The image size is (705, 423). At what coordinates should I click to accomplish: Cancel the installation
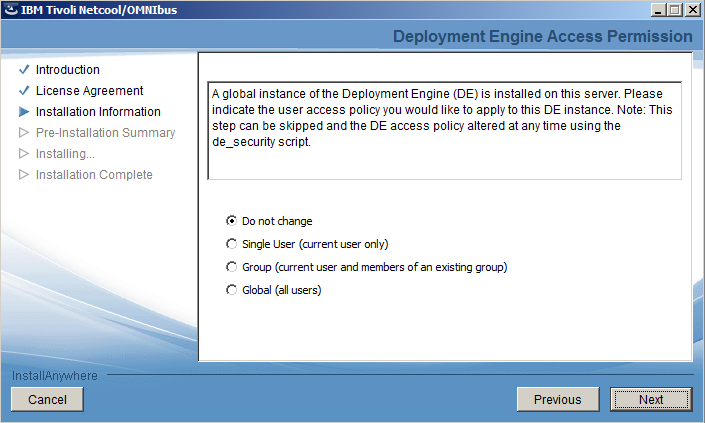click(x=47, y=399)
